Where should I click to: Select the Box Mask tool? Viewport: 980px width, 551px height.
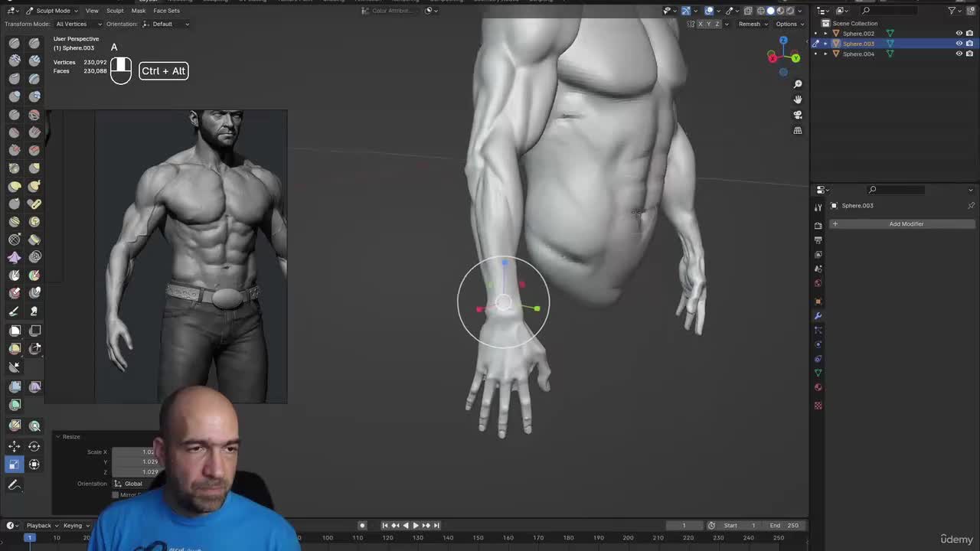[x=15, y=331]
